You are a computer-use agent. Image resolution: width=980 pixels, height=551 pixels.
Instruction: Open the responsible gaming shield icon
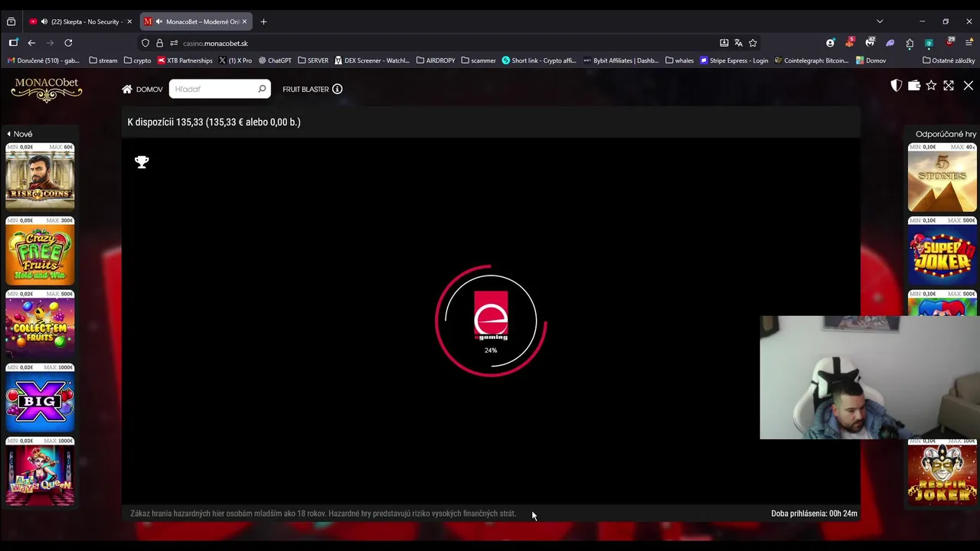(x=896, y=86)
